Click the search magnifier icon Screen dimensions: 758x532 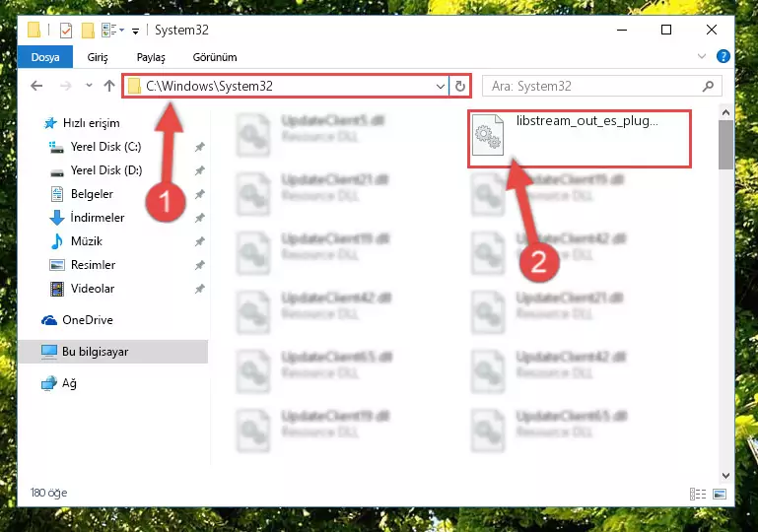point(708,86)
